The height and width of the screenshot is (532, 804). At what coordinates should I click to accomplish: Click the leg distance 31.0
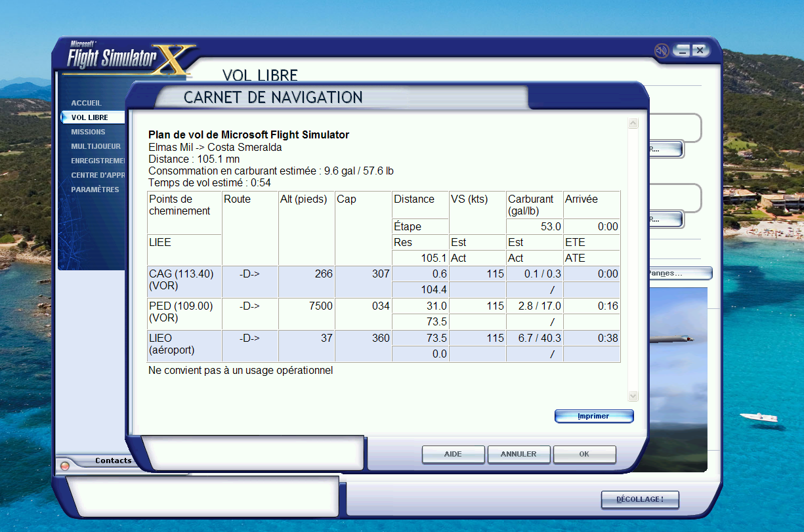click(436, 306)
